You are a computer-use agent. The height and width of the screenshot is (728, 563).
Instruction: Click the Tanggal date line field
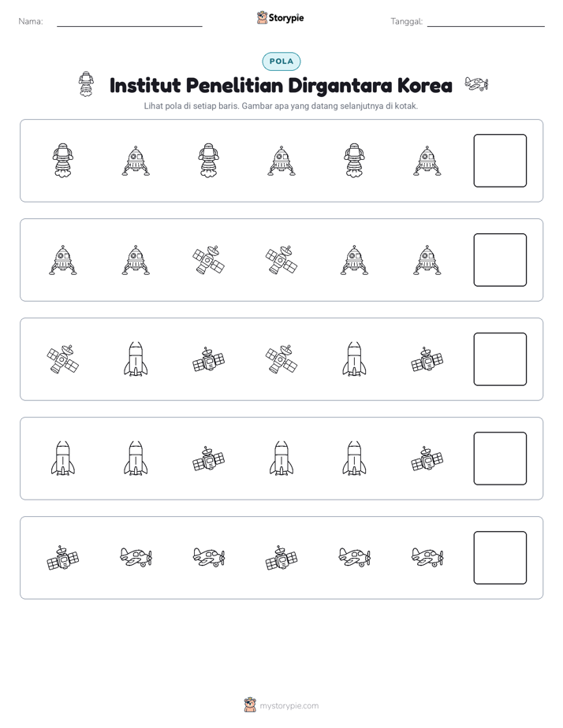pos(486,22)
